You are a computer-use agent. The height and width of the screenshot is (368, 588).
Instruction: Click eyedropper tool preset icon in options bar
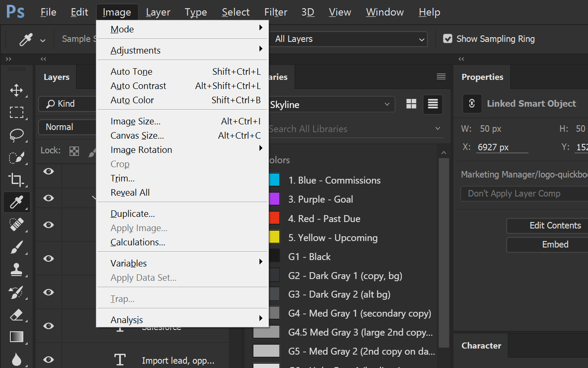(x=26, y=40)
